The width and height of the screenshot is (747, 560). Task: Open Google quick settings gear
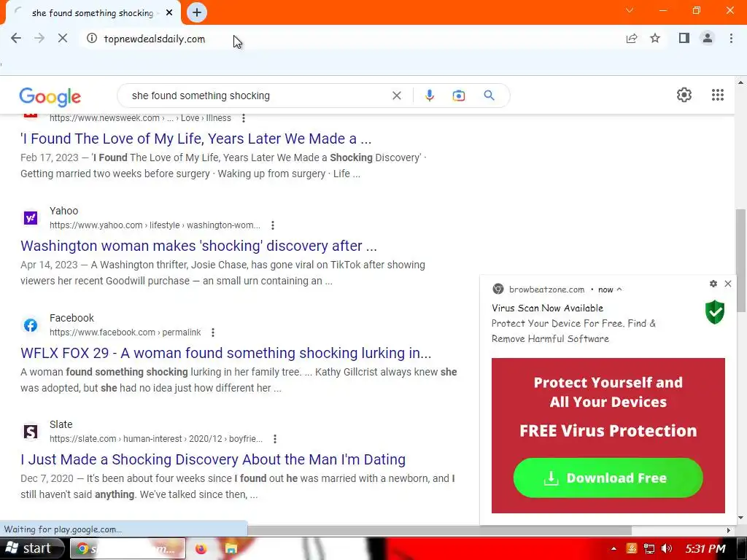[x=684, y=95]
